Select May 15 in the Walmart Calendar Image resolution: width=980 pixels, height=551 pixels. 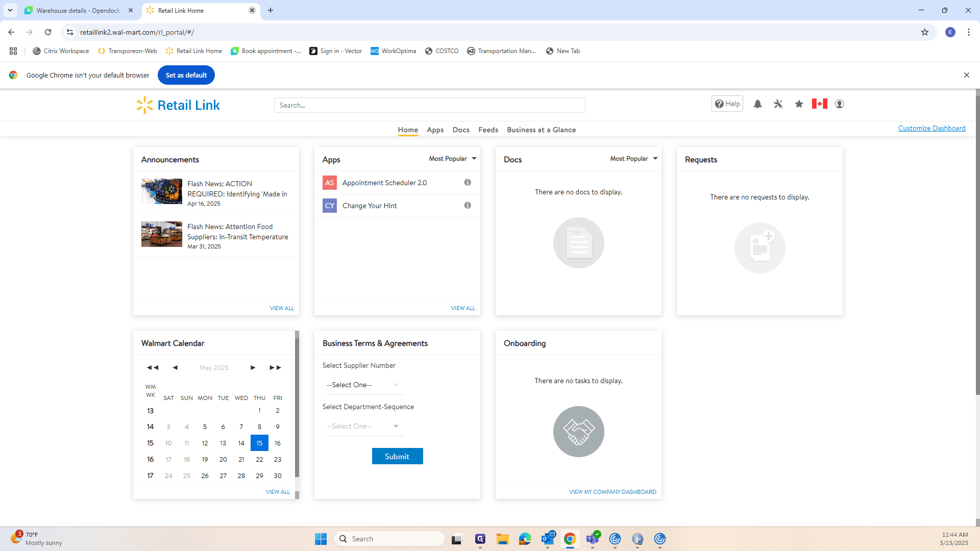(259, 443)
